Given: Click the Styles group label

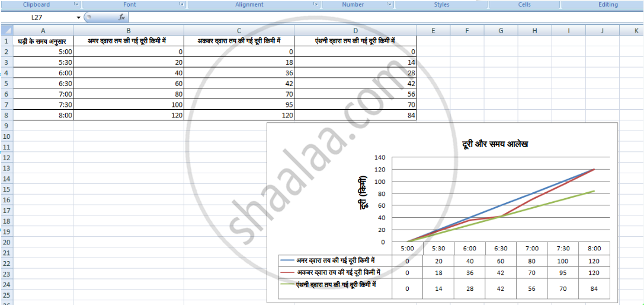Looking at the screenshot, I should (x=441, y=5).
